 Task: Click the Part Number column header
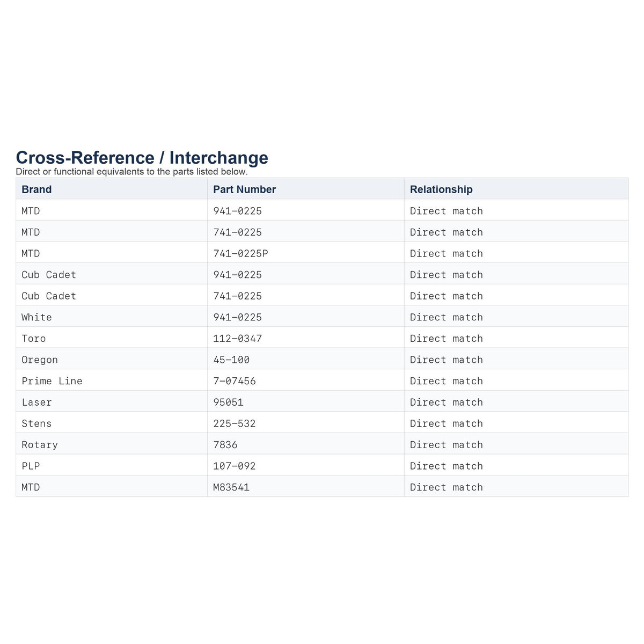244,189
